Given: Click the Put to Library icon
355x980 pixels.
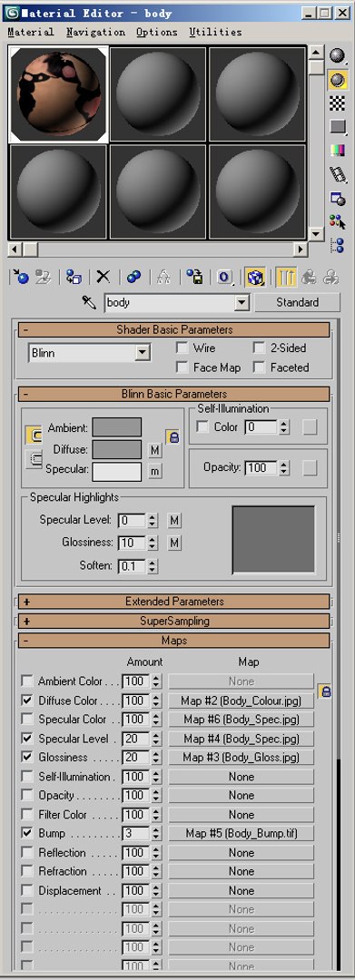Looking at the screenshot, I should tap(195, 278).
